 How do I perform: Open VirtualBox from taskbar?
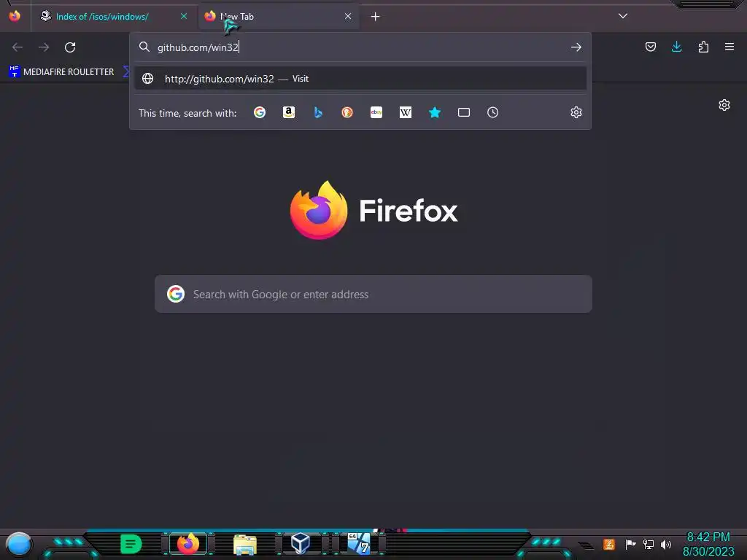301,544
